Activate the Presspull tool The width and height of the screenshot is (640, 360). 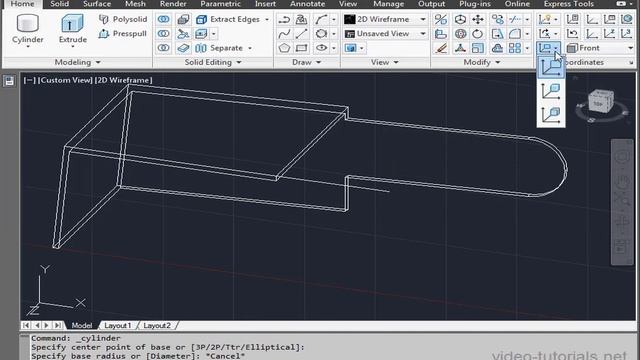click(x=123, y=33)
